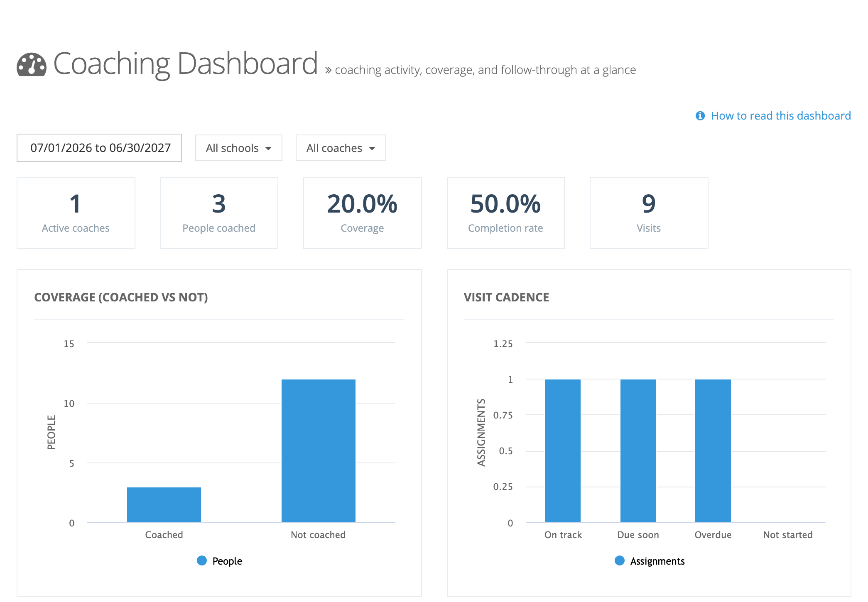
Task: Toggle the Assignments legend marker in Visit Cadence
Action: pyautogui.click(x=620, y=561)
